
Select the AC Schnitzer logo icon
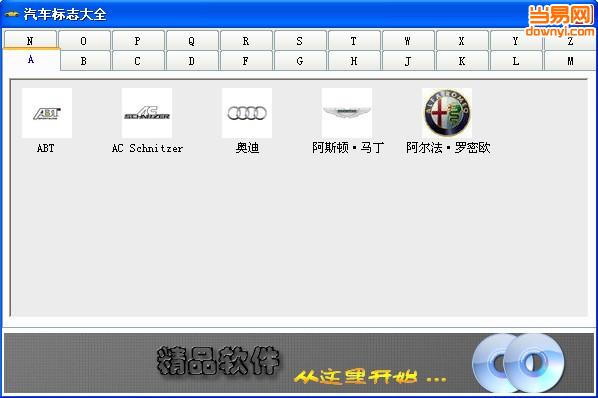[x=147, y=113]
